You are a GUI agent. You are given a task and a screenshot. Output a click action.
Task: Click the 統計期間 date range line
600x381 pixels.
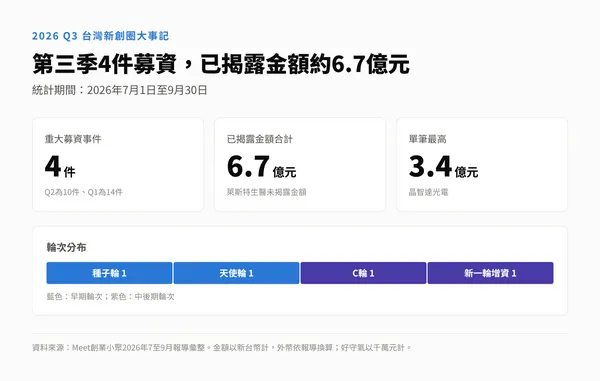[119, 90]
